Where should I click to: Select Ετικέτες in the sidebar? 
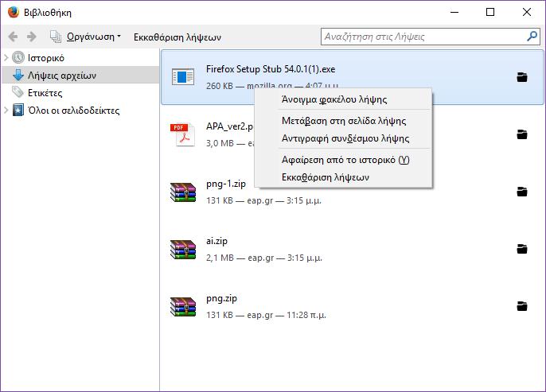click(45, 92)
